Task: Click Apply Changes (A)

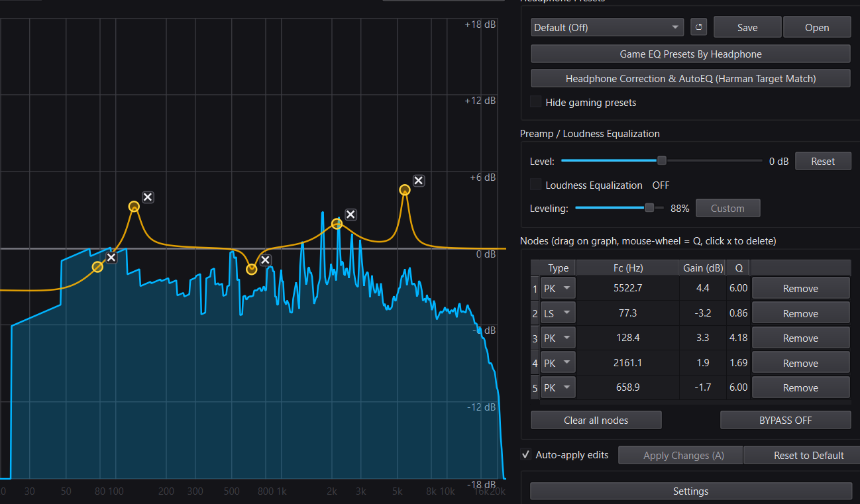Action: point(680,455)
